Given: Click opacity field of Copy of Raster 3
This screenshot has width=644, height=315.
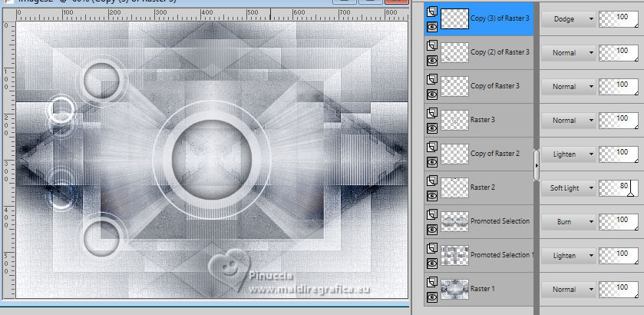Looking at the screenshot, I should click(x=619, y=86).
